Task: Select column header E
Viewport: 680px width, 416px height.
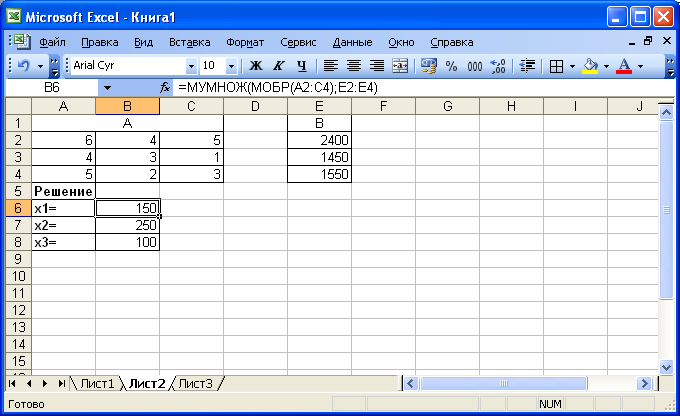Action: click(x=319, y=106)
